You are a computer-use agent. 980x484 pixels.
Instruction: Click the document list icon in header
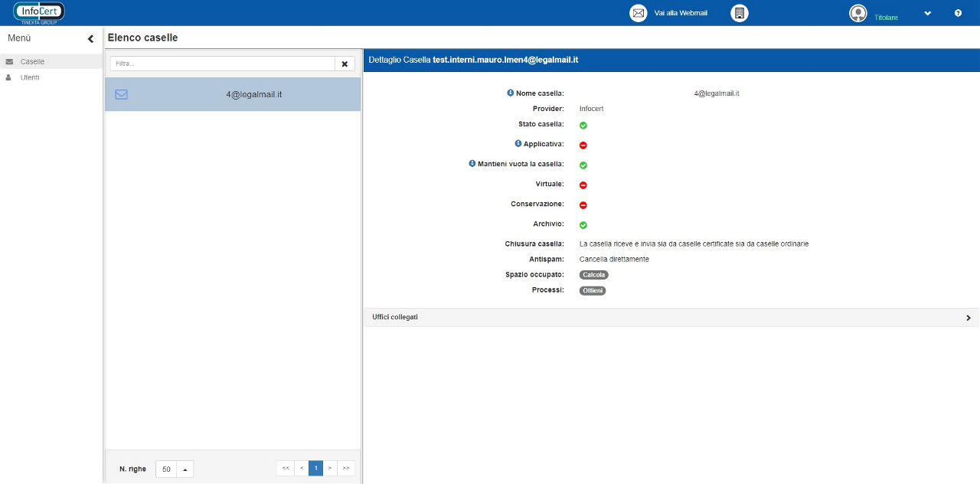pos(739,13)
